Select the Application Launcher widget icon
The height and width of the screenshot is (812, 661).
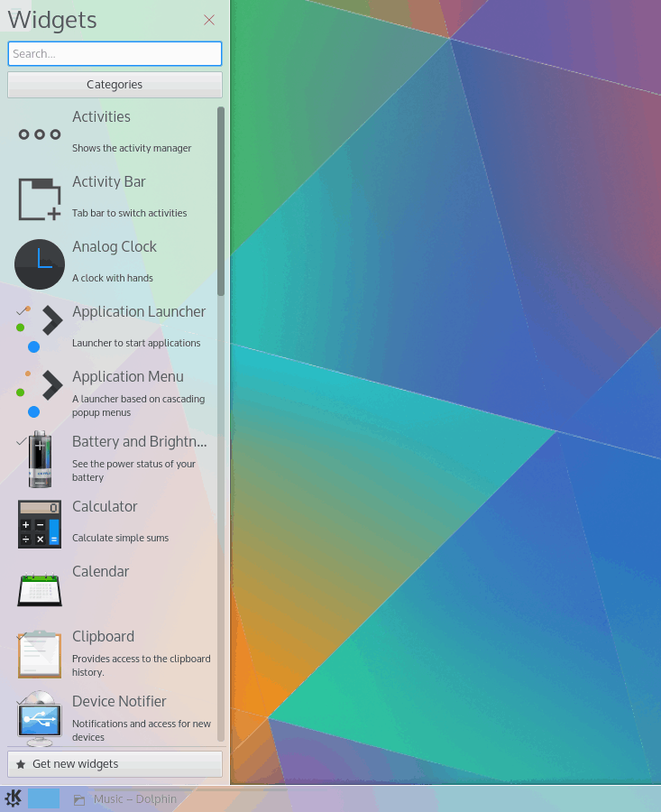40,328
